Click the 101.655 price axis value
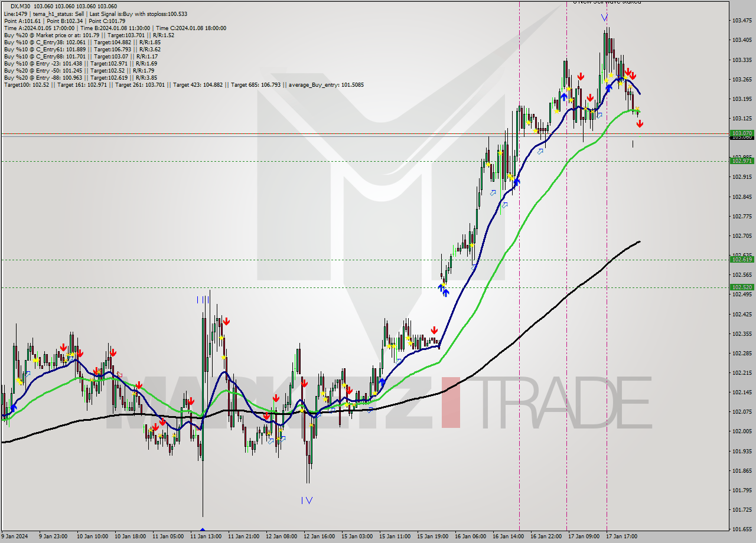756x543 pixels. tap(742, 529)
